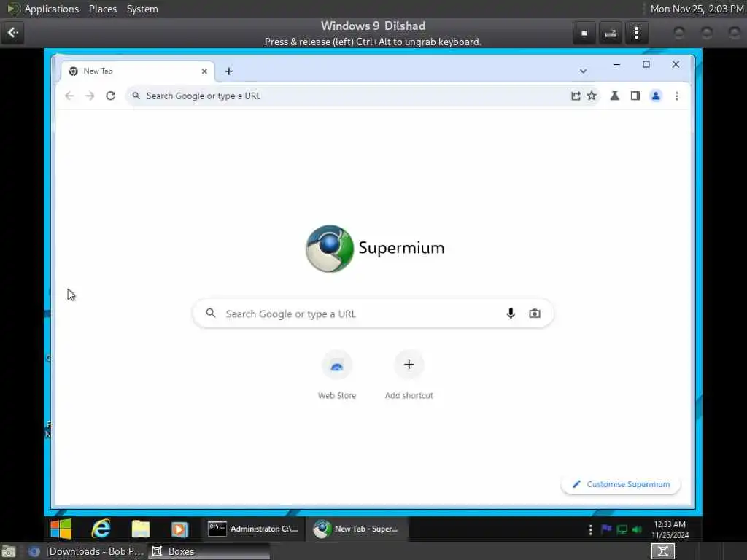Click the workspace switcher at panel bottom right

pos(662,551)
